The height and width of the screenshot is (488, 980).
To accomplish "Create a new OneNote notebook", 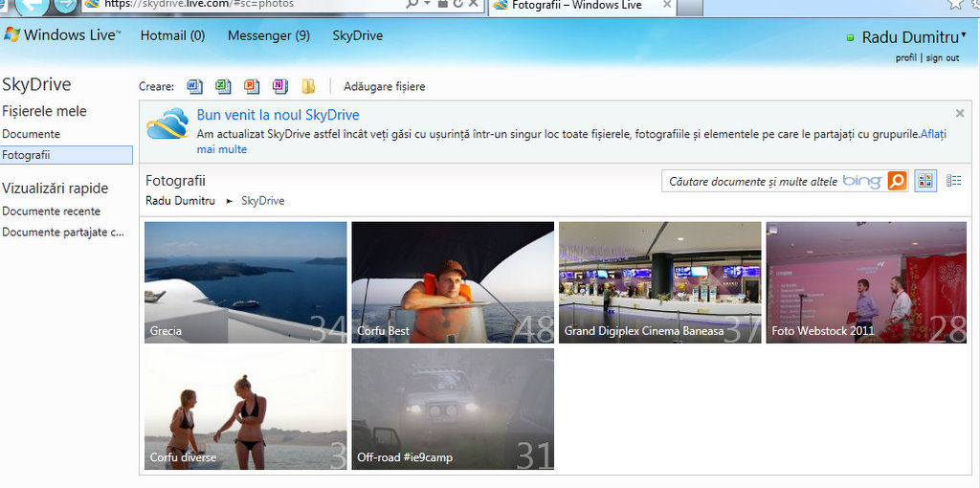I will tap(280, 86).
